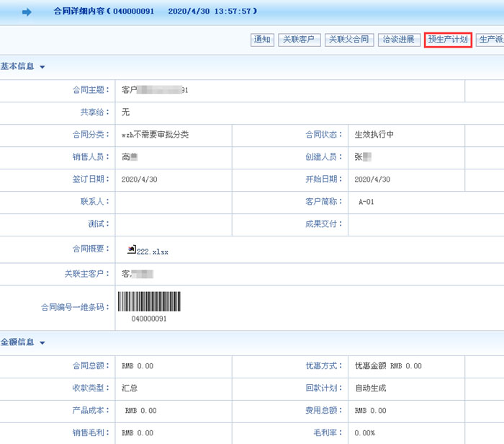The width and height of the screenshot is (504, 444).
Task: Click the 关联主客户 customer name
Action: click(138, 274)
